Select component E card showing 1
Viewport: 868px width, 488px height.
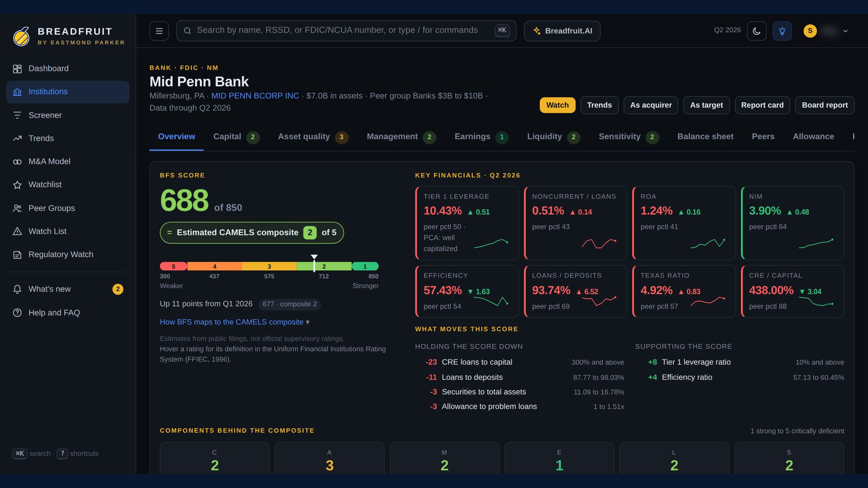(559, 459)
